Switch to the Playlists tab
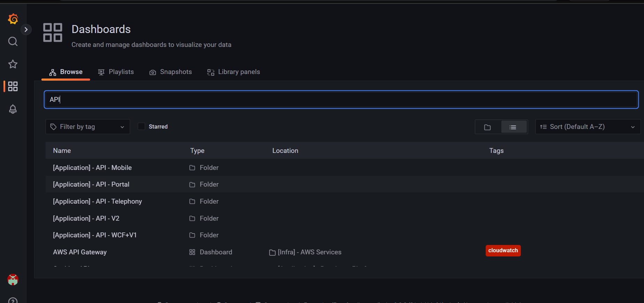The image size is (644, 303). 116,72
